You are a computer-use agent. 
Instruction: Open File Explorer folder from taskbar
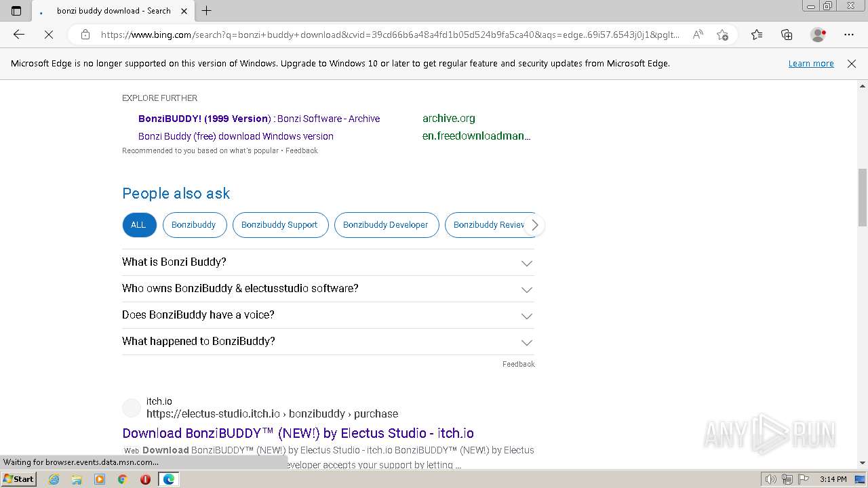point(77,479)
